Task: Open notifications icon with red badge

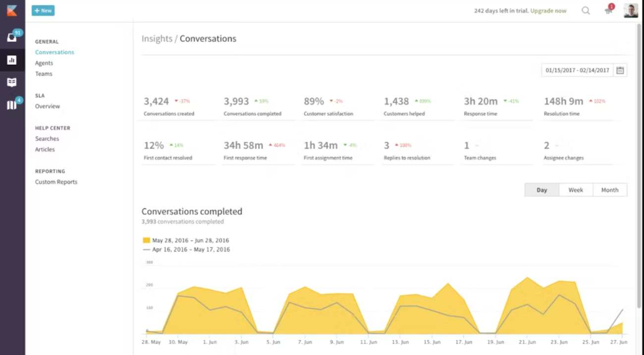Action: (x=609, y=10)
